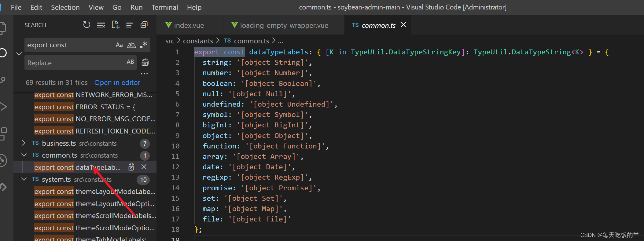Open the View menu

coord(96,7)
